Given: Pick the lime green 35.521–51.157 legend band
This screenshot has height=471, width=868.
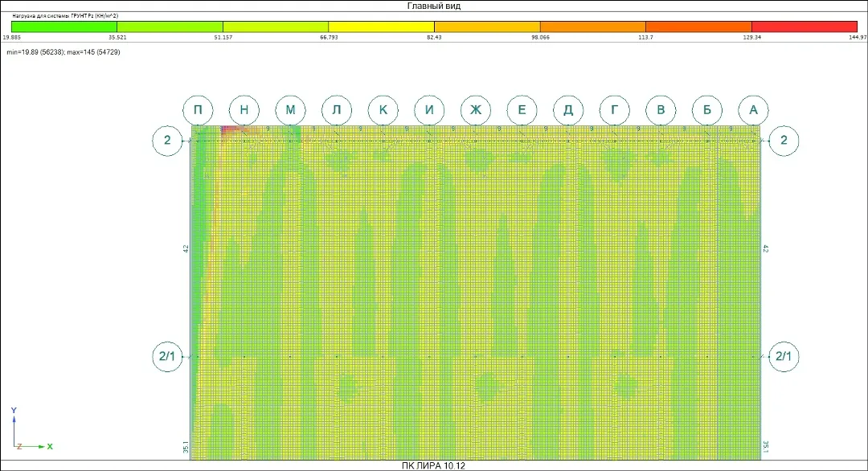Looking at the screenshot, I should point(170,27).
